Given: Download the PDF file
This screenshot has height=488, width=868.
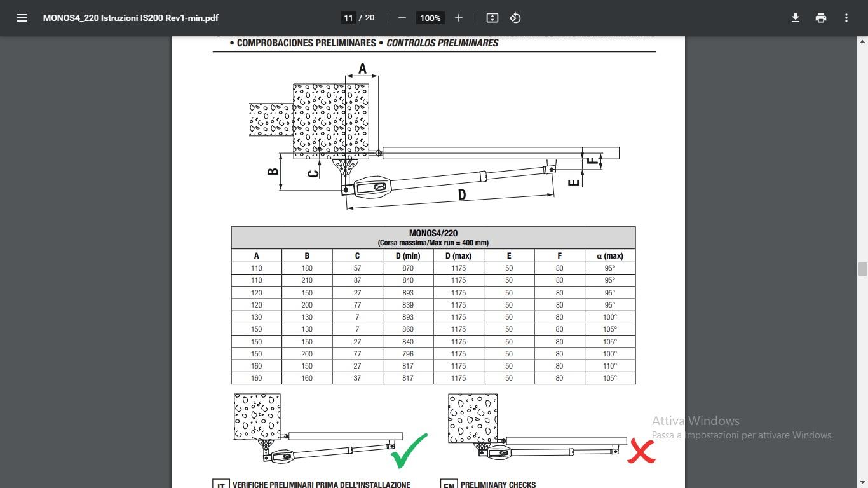Looking at the screenshot, I should point(795,18).
